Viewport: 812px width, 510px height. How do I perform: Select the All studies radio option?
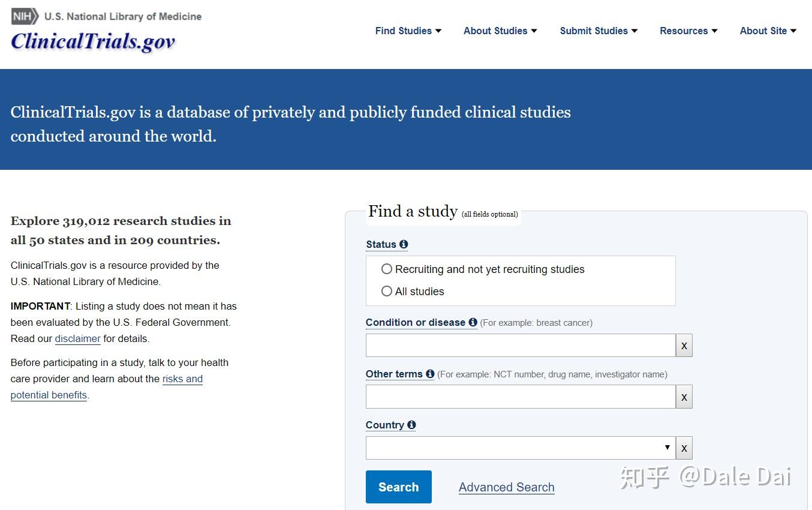tap(387, 291)
